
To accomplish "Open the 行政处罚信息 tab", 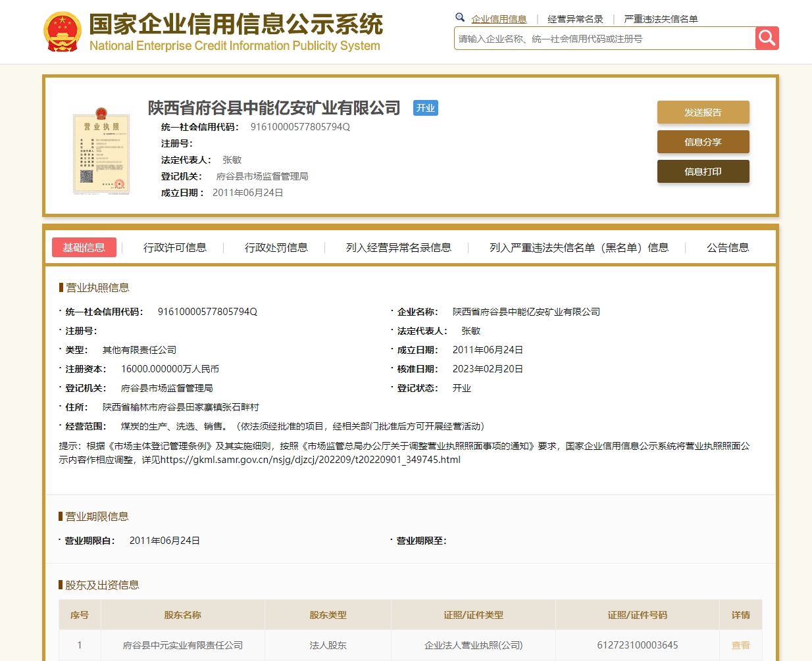I will (x=276, y=247).
